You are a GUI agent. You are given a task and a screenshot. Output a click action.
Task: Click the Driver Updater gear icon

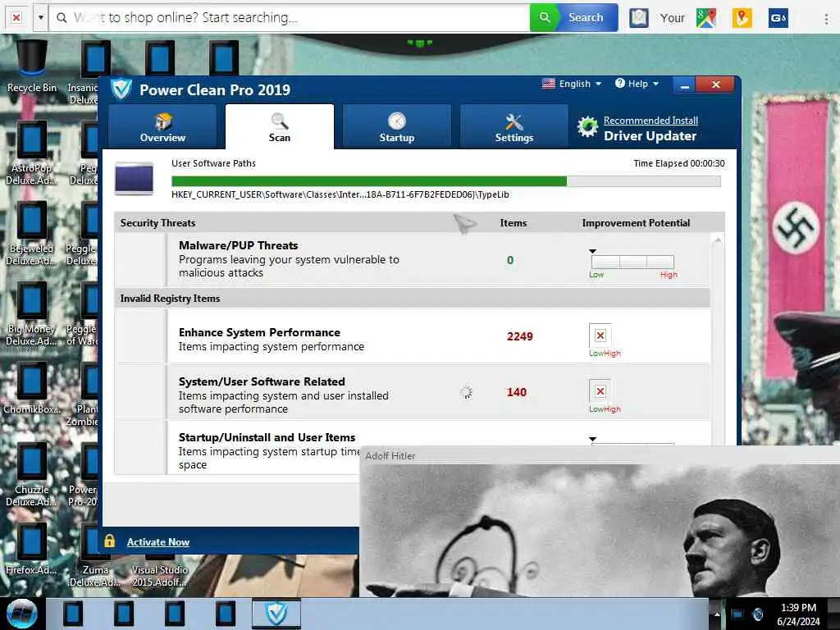pyautogui.click(x=587, y=127)
